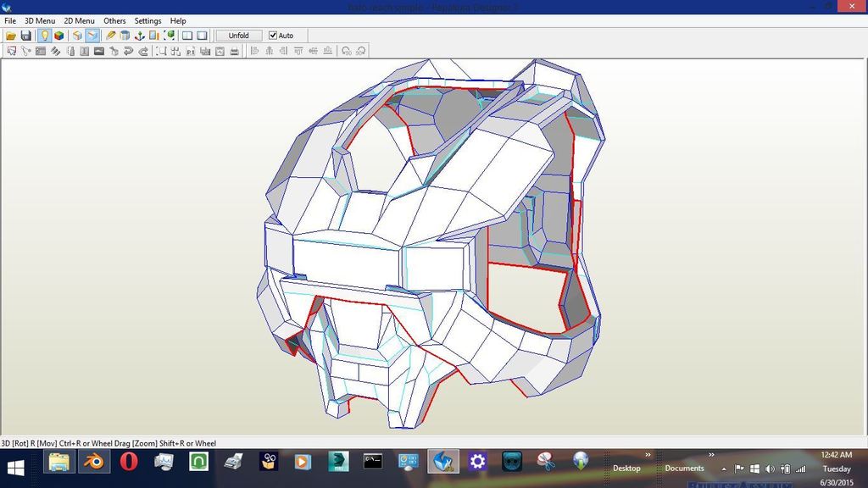Open the File menu
This screenshot has height=488, width=868.
coord(10,20)
